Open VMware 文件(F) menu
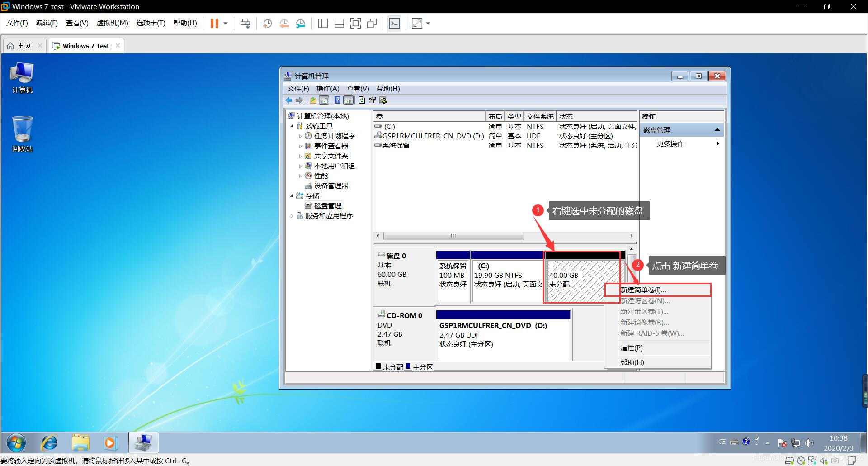Viewport: 868px width, 466px height. (x=17, y=23)
